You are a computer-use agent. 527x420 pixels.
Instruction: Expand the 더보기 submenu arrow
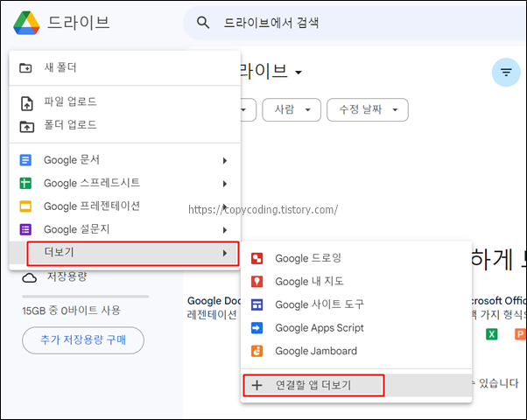pyautogui.click(x=225, y=254)
